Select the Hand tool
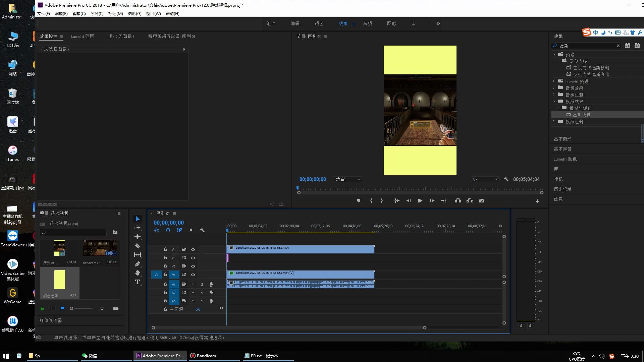The image size is (644, 362). click(138, 273)
